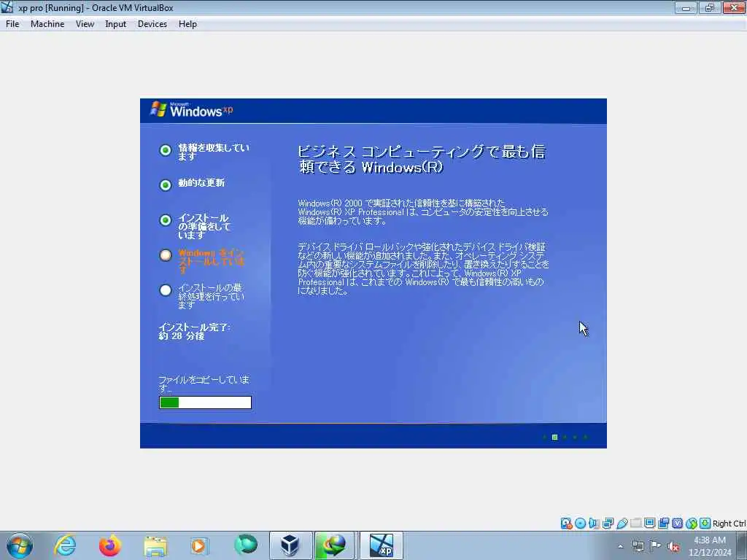Click the muted volume tray icon
This screenshot has height=560, width=747.
[x=673, y=546]
